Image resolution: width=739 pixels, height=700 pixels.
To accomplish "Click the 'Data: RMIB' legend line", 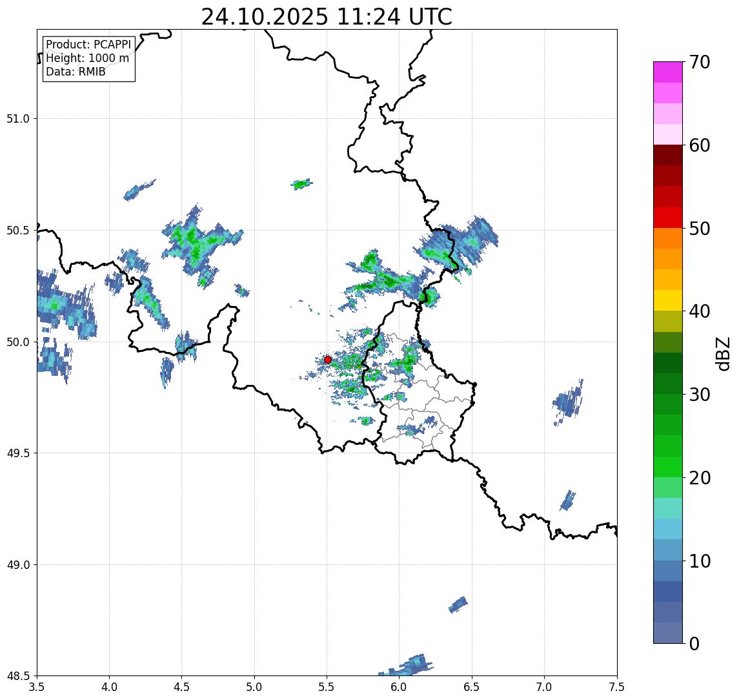I will pyautogui.click(x=76, y=72).
